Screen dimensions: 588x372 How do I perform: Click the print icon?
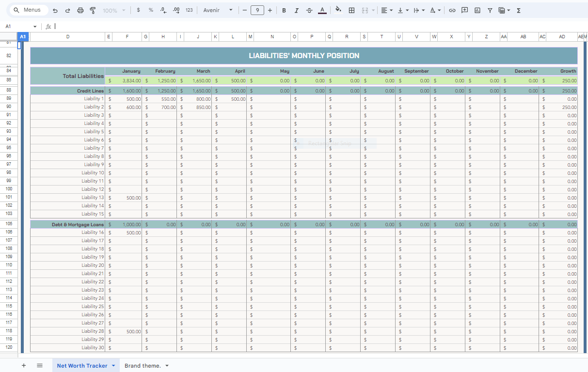click(x=80, y=10)
